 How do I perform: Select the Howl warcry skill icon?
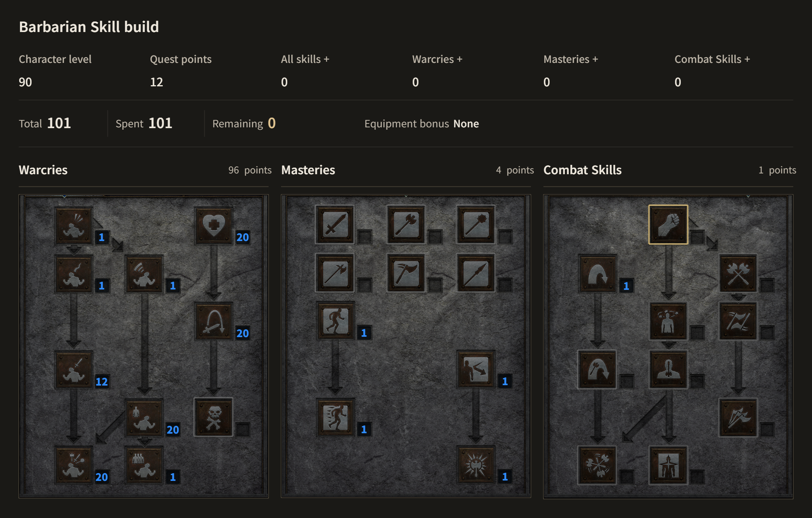[74, 225]
